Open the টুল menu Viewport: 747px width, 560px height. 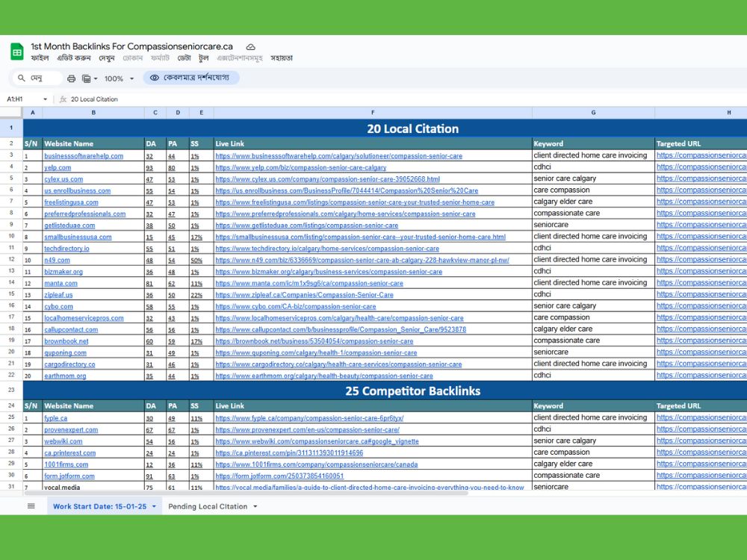click(204, 58)
